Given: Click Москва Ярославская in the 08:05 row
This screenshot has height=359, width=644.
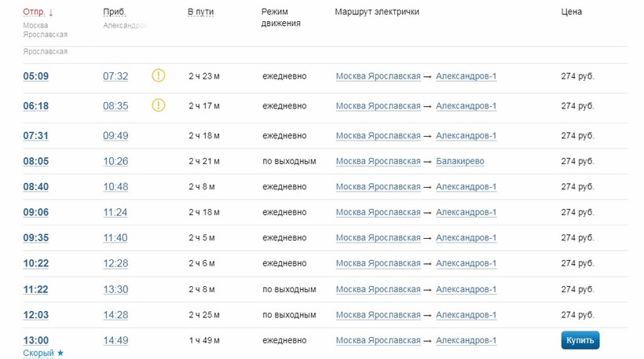Looking at the screenshot, I should coord(378,161).
